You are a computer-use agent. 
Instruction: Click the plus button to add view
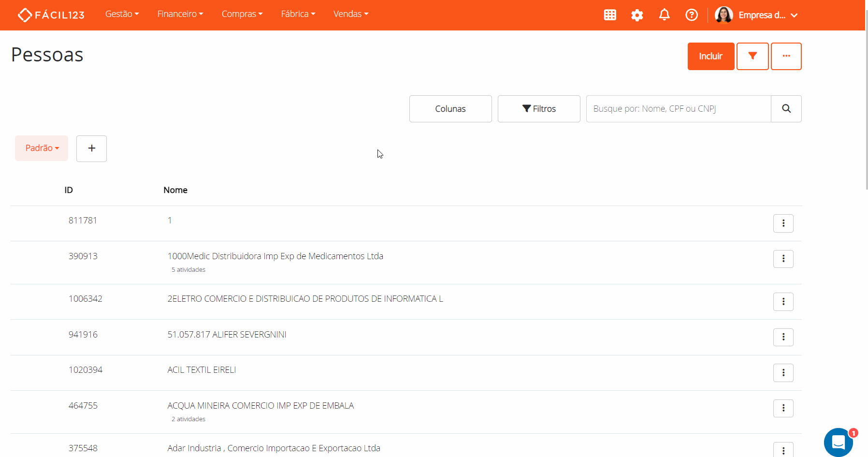click(x=91, y=148)
